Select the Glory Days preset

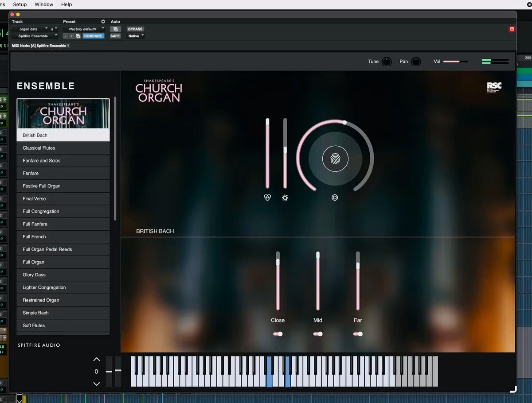[x=63, y=275]
